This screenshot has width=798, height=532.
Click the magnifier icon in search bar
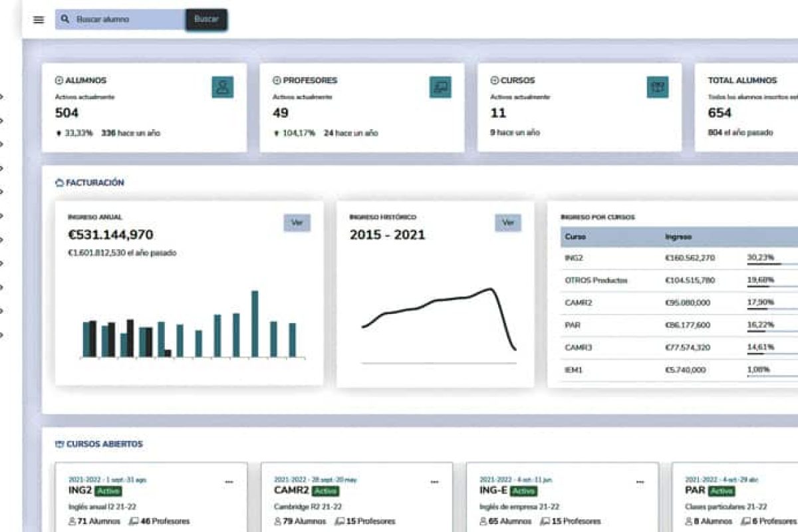coord(65,19)
